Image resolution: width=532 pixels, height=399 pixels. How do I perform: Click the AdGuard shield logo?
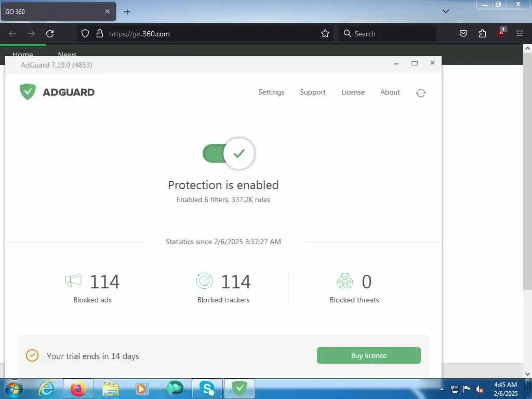28,92
